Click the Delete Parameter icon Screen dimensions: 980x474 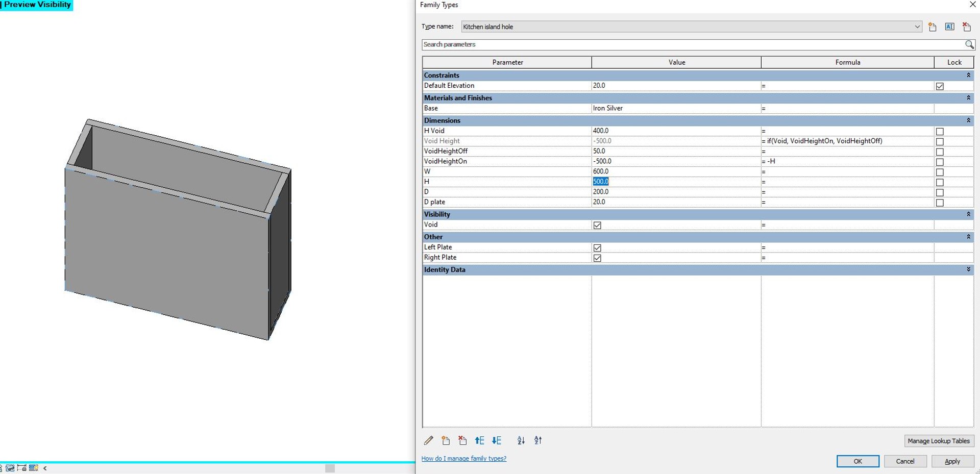[462, 440]
